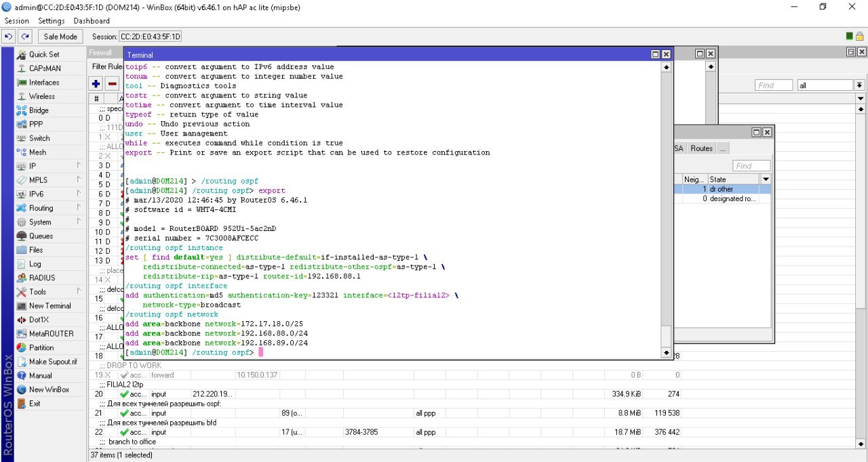Open Files list
The height and width of the screenshot is (462, 868).
coord(36,250)
